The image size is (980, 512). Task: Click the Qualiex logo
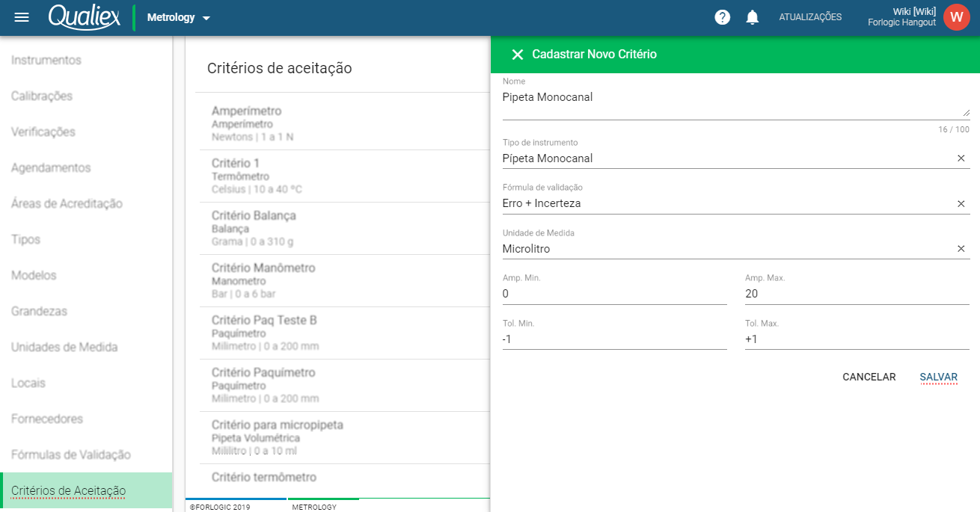click(x=84, y=16)
